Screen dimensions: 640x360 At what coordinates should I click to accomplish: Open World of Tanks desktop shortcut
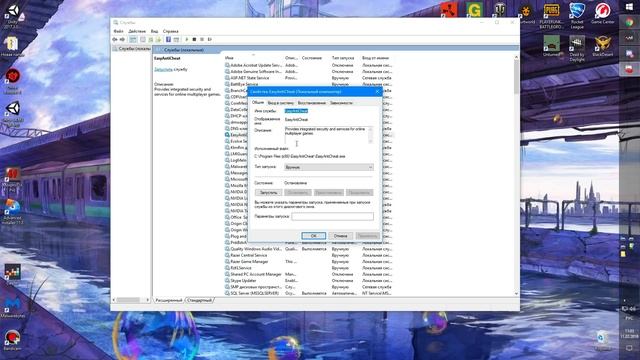click(500, 10)
